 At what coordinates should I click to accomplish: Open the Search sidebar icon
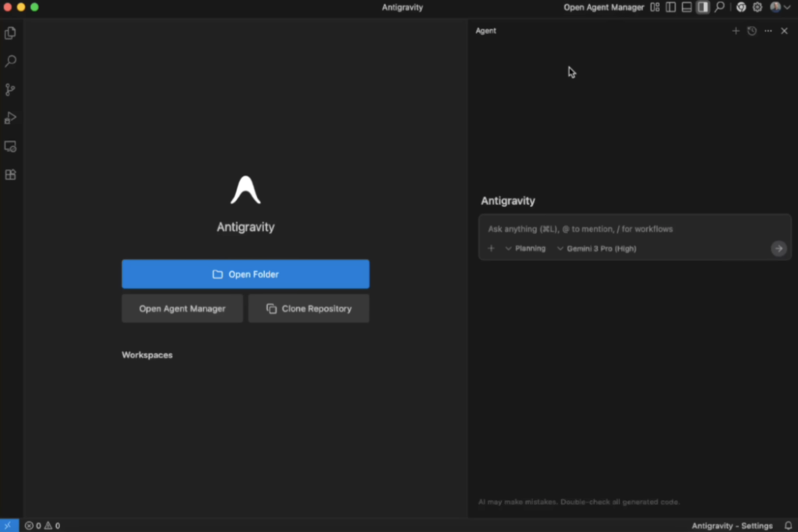pos(10,61)
